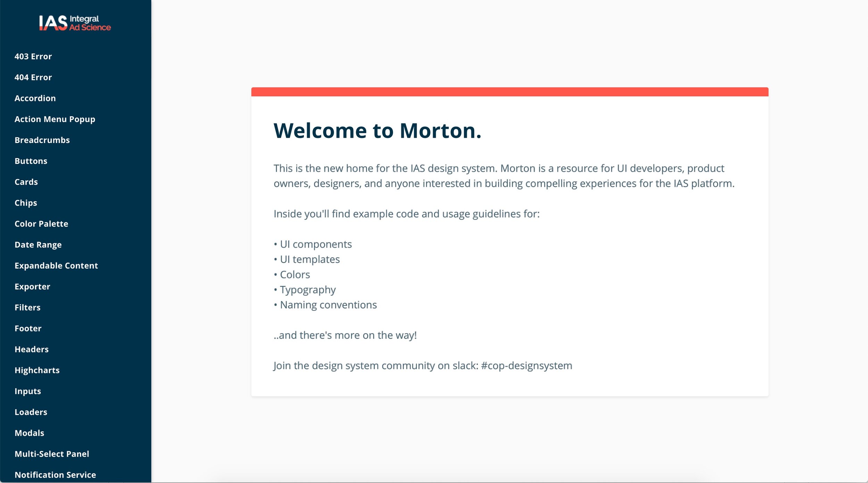Click the #cop-designsystem slack channel text
The height and width of the screenshot is (483, 868).
click(x=526, y=366)
